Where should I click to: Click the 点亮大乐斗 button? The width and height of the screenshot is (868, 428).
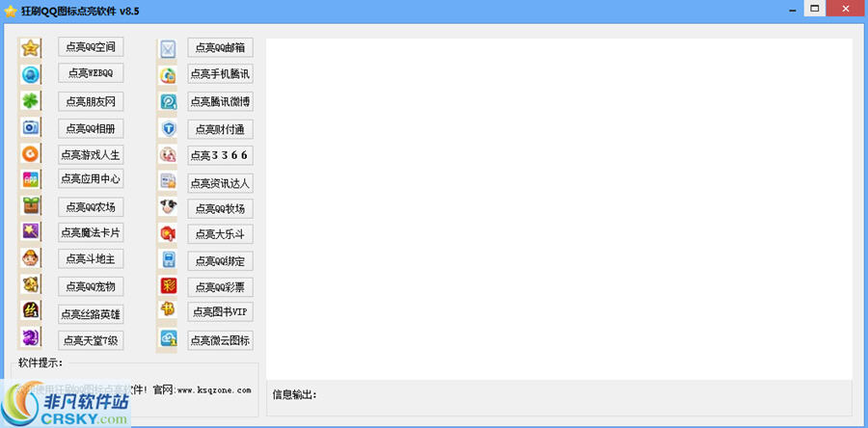(x=220, y=234)
